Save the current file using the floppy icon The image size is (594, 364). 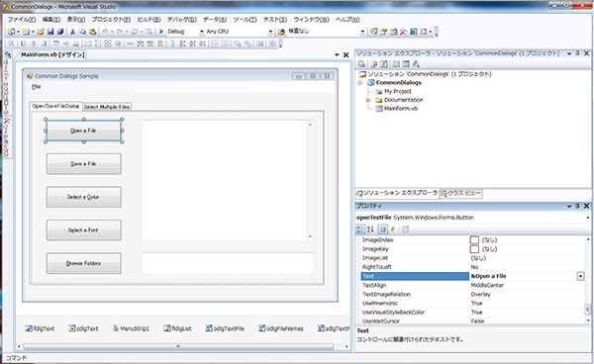50,32
